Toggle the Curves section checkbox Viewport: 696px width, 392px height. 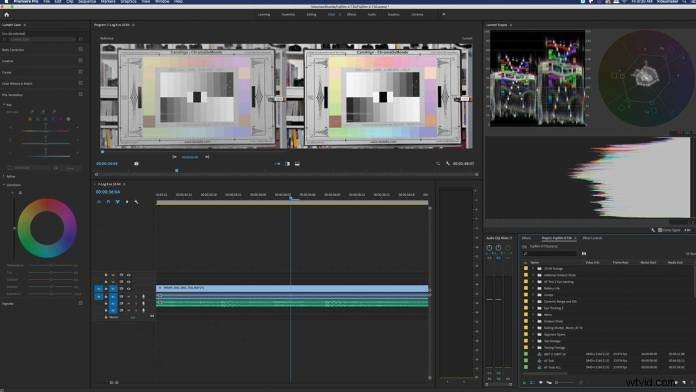point(80,71)
